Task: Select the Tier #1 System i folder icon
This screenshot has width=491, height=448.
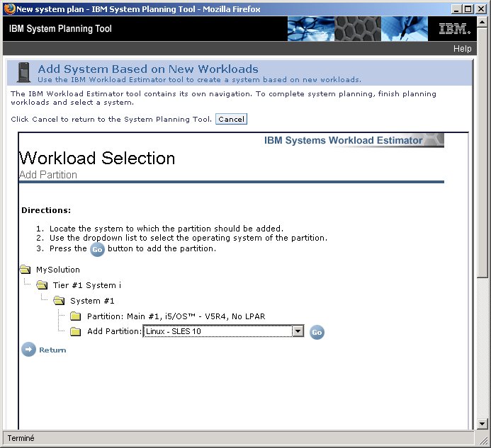Action: [42, 285]
